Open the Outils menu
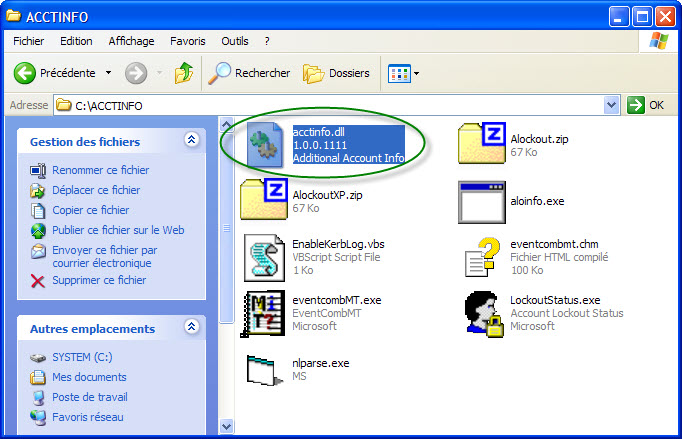The height and width of the screenshot is (439, 682). (235, 41)
